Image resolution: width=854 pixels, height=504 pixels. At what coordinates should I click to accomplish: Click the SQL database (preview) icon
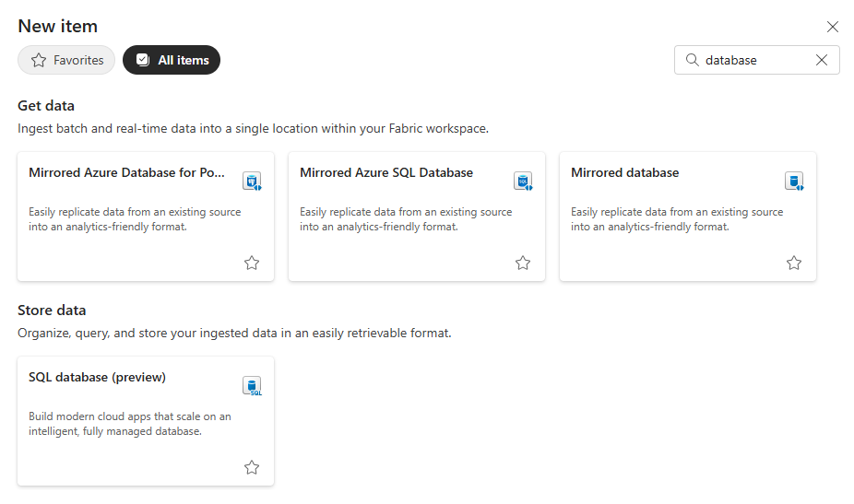pos(252,385)
